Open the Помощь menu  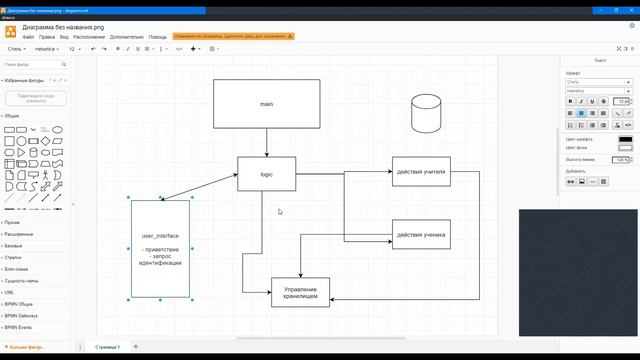click(158, 37)
